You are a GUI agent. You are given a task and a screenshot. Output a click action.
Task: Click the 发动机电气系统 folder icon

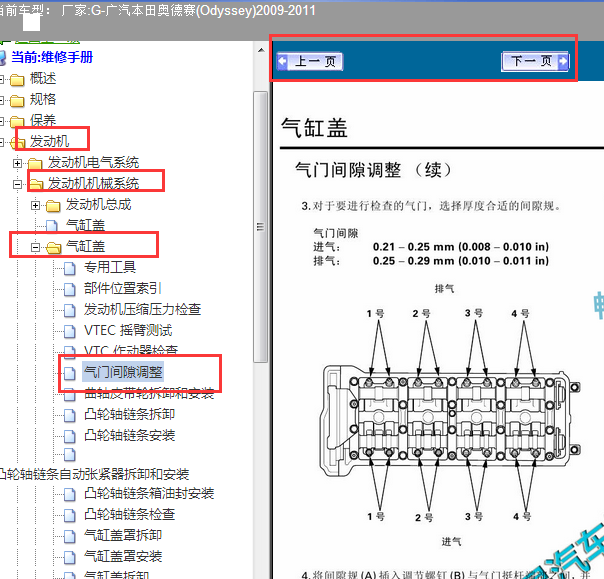coord(35,164)
